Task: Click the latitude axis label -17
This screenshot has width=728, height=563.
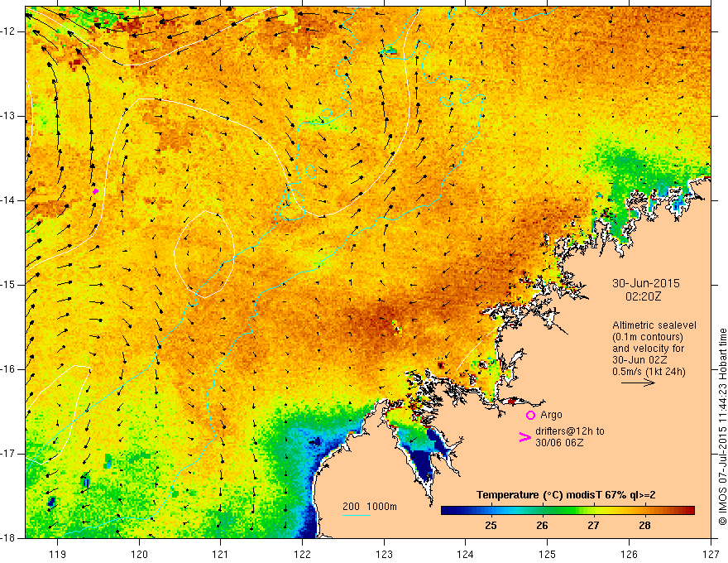Action: tap(8, 454)
